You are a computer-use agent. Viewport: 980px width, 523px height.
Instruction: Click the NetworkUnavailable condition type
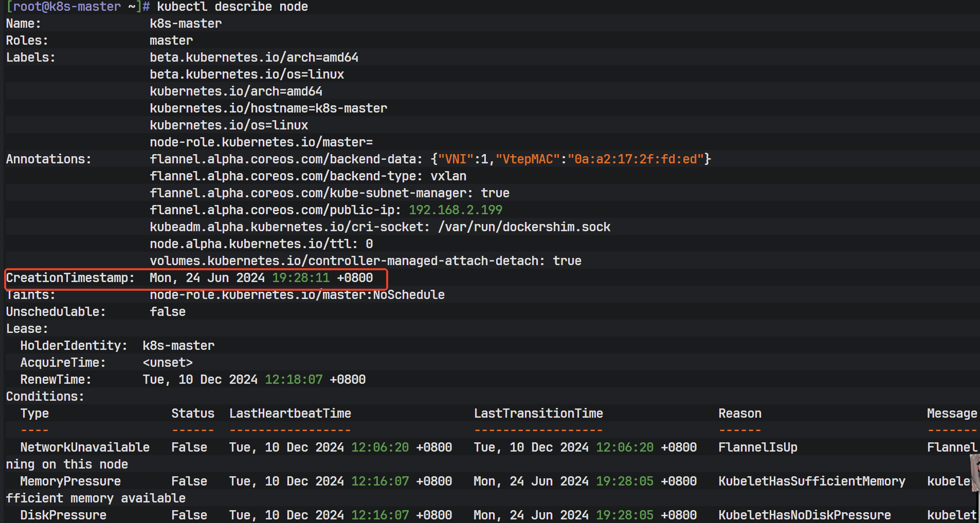(85, 447)
